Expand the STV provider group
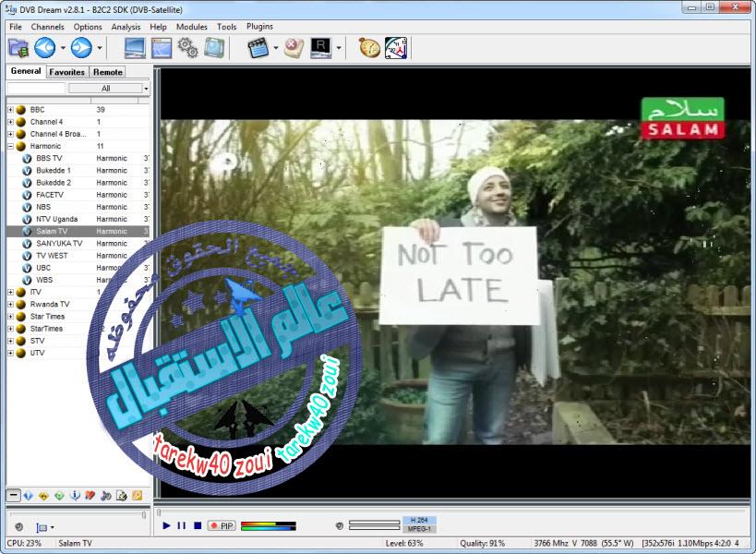This screenshot has width=756, height=554. [x=10, y=341]
